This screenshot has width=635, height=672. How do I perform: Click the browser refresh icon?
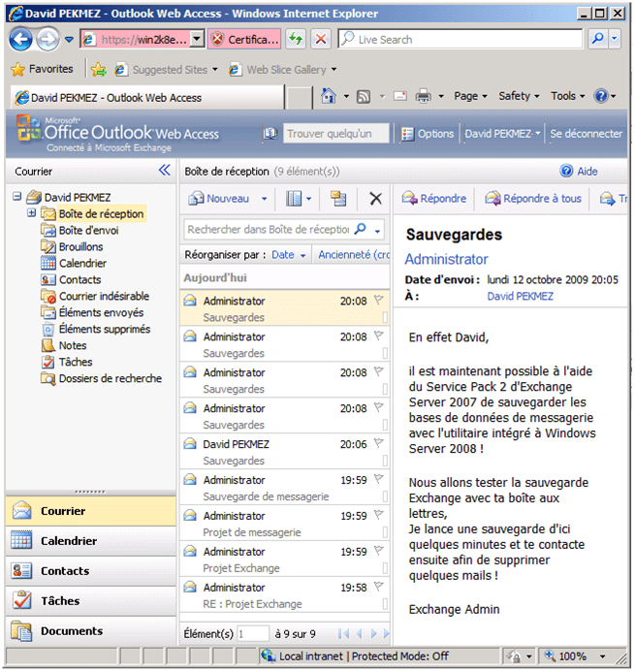click(296, 40)
